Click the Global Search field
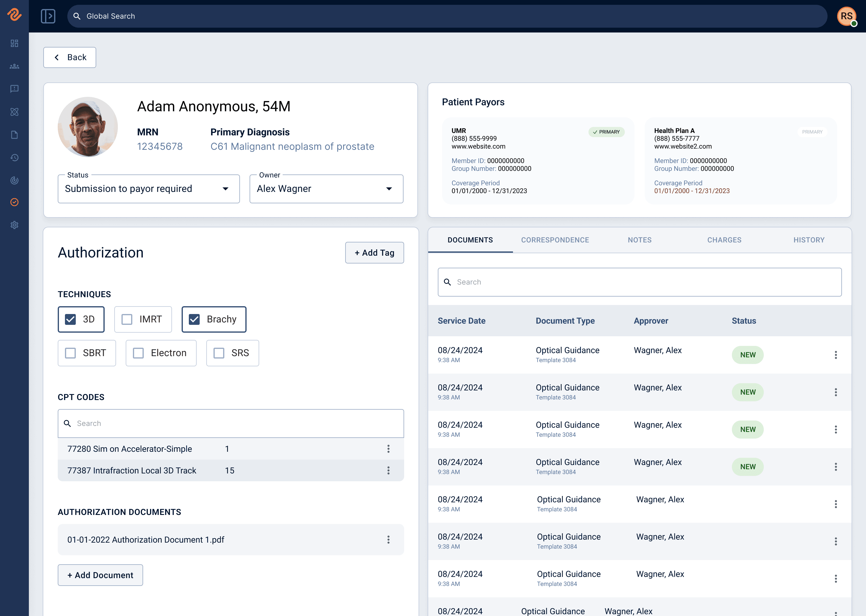Viewport: 866px width, 616px height. tap(447, 16)
